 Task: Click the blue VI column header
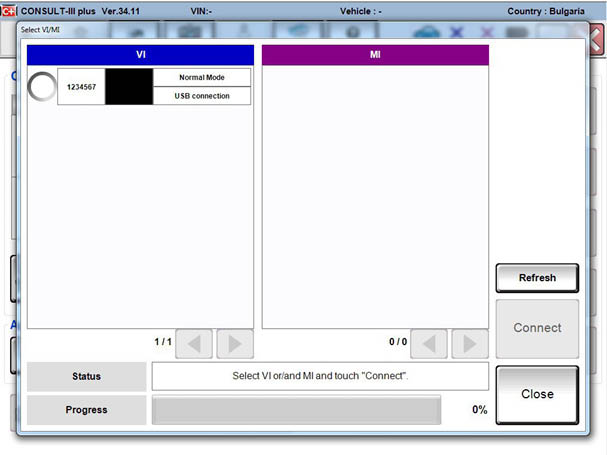click(140, 55)
